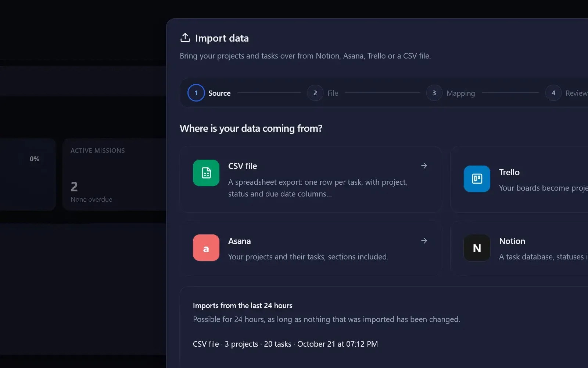Click the '2' active missions count

tap(74, 187)
